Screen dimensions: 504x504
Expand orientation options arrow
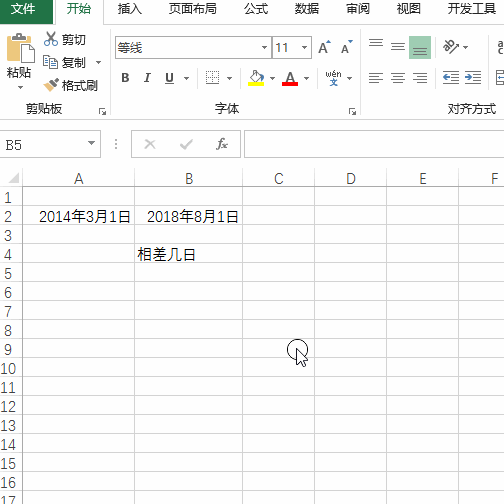point(465,47)
